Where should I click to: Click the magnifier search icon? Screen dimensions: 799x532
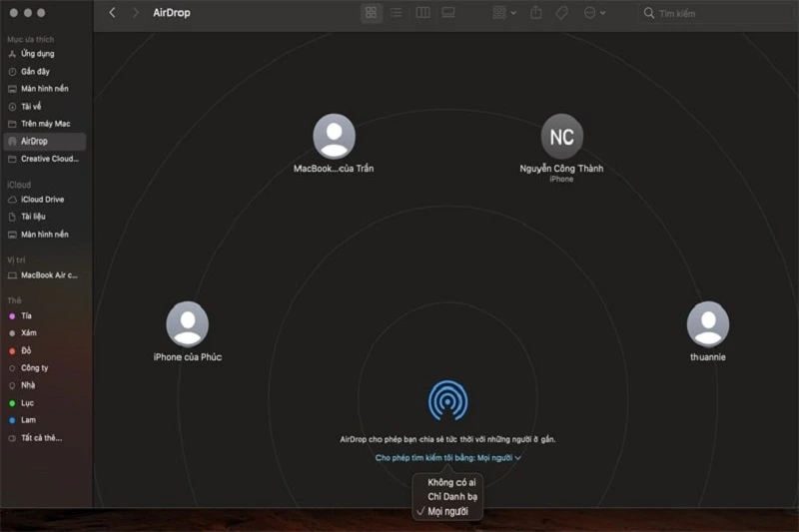click(648, 13)
